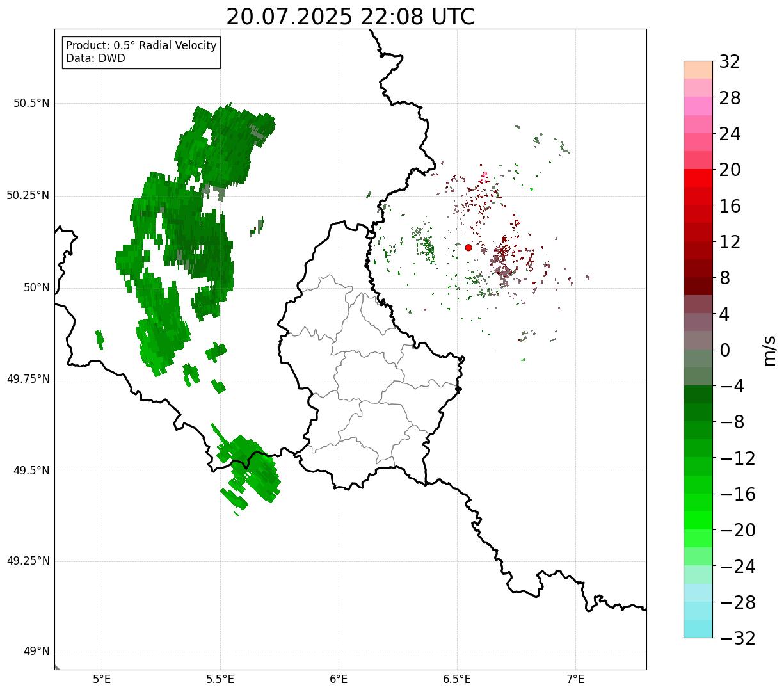This screenshot has width=784, height=692.
Task: Click the colorbar tick value −8
Action: coord(732,422)
